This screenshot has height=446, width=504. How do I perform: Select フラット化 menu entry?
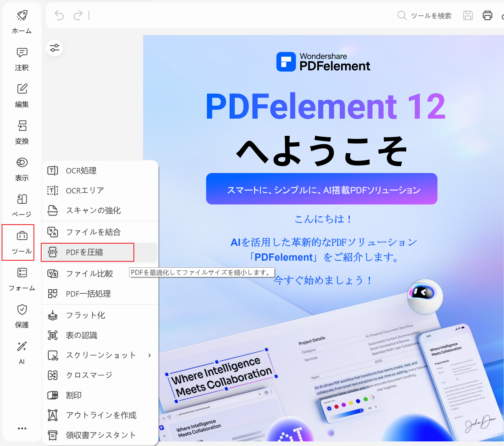pyautogui.click(x=100, y=315)
